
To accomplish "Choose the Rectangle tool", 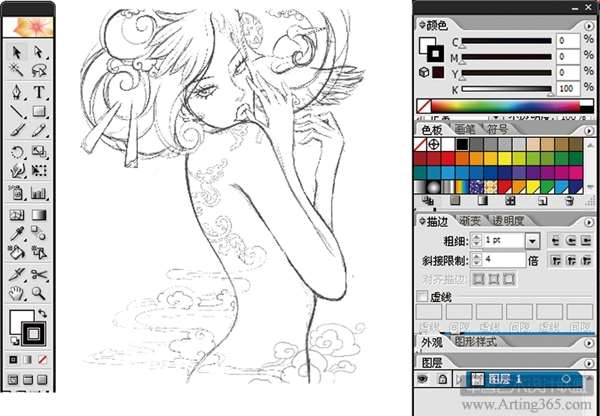I will (39, 111).
